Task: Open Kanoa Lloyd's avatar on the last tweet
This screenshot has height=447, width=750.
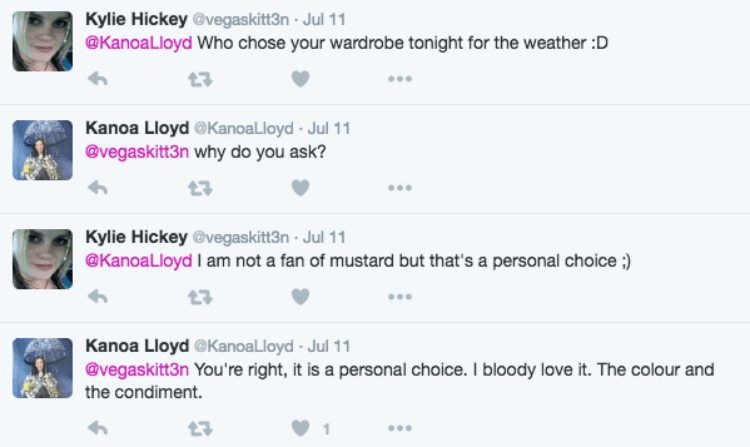Action: [x=42, y=368]
